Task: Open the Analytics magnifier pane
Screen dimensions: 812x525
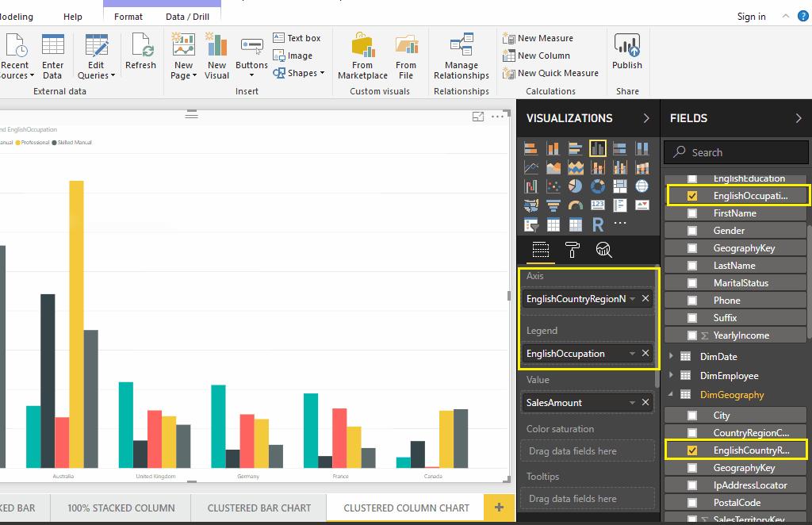Action: click(603, 250)
